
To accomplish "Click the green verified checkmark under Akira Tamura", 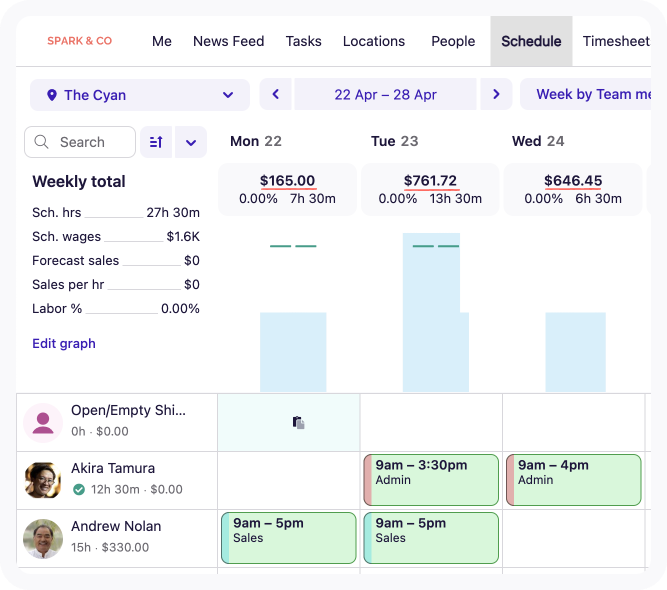I will 79,490.
